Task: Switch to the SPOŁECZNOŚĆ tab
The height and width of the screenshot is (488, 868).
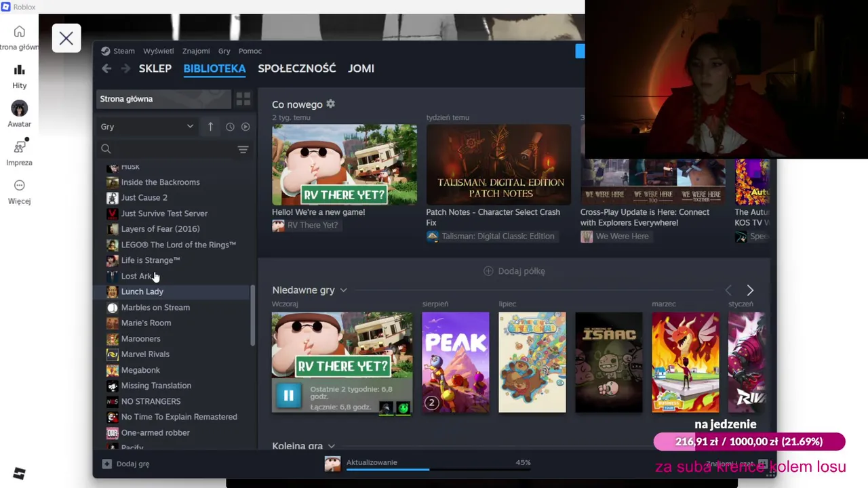Action: point(297,68)
